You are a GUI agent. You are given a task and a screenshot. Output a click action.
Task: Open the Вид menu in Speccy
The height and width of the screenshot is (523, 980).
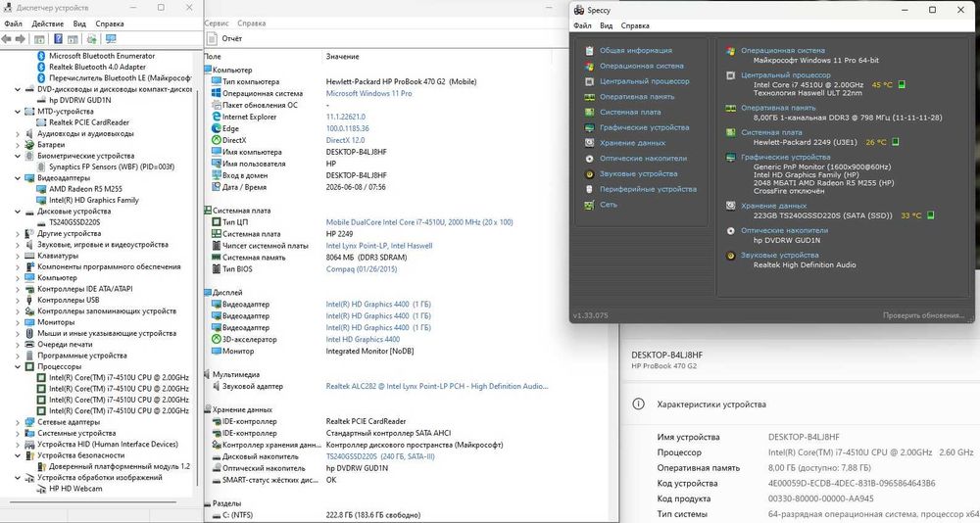coord(607,25)
